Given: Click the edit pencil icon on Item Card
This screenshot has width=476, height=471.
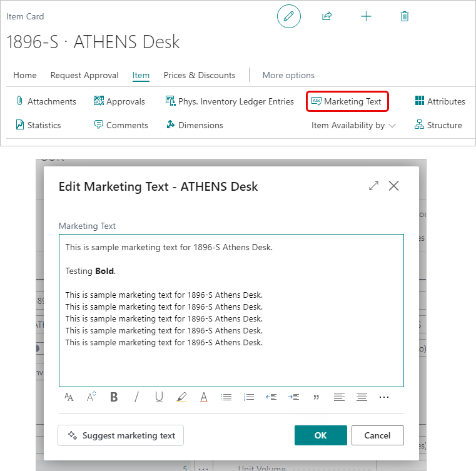Looking at the screenshot, I should 289,16.
